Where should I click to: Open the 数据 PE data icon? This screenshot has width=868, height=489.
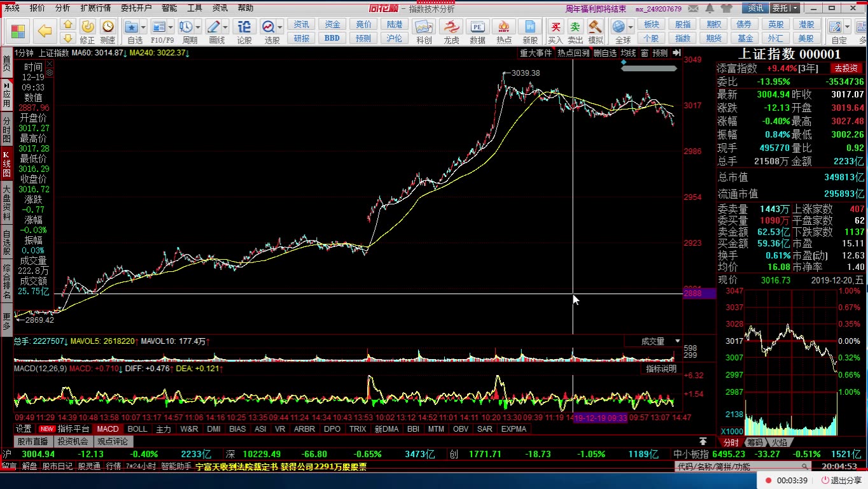(x=477, y=31)
